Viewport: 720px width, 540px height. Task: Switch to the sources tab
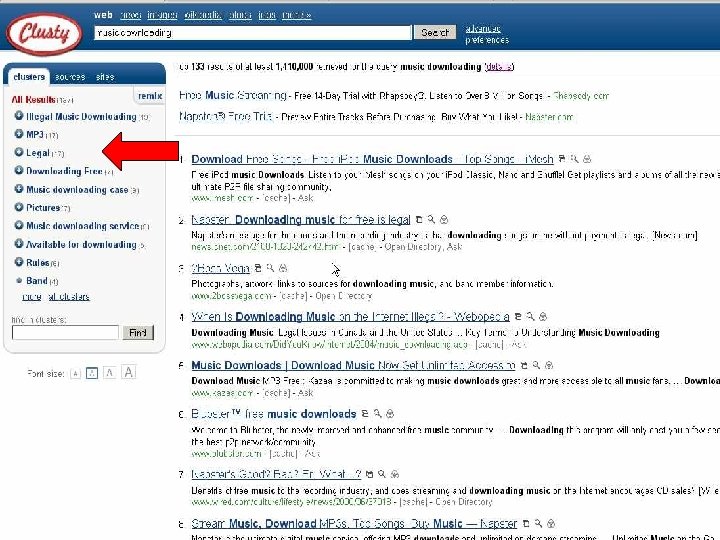point(70,77)
